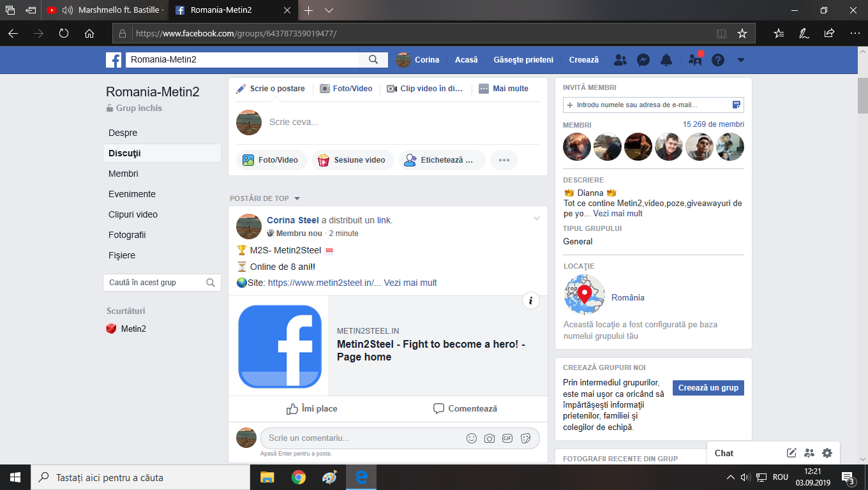868x490 pixels.
Task: Open the groups icon with the red badge
Action: pos(695,59)
